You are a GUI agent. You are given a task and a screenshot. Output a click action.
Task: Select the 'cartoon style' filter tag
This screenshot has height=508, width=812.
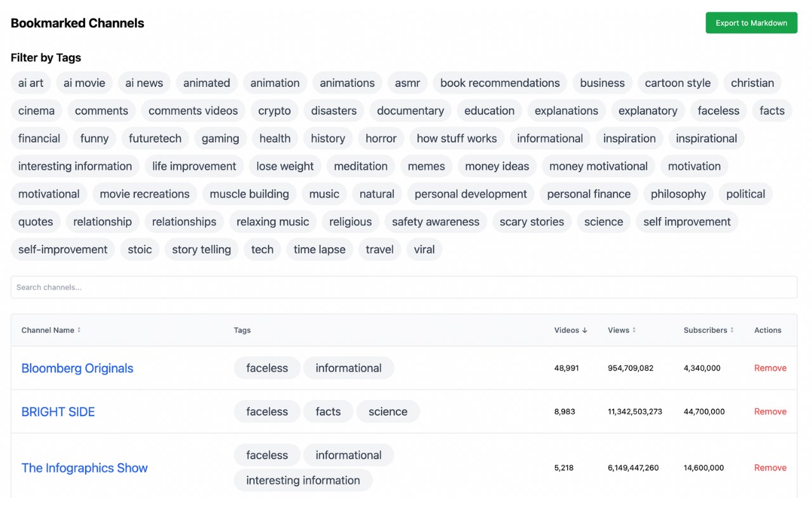678,83
